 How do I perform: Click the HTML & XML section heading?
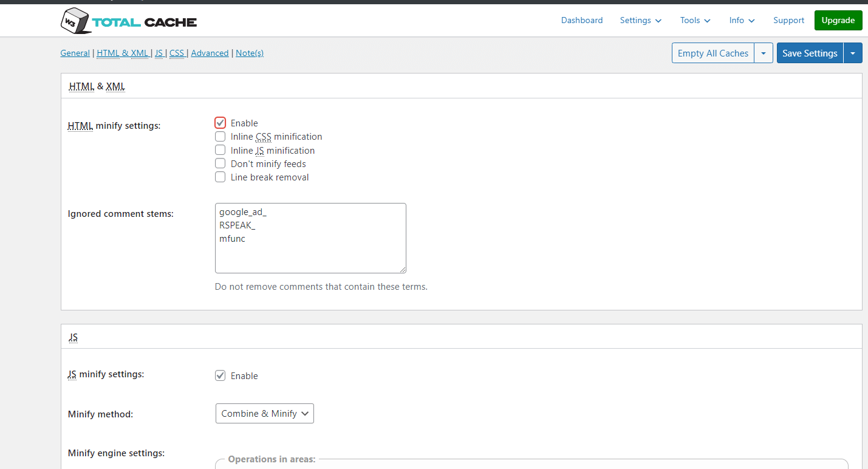click(x=97, y=86)
